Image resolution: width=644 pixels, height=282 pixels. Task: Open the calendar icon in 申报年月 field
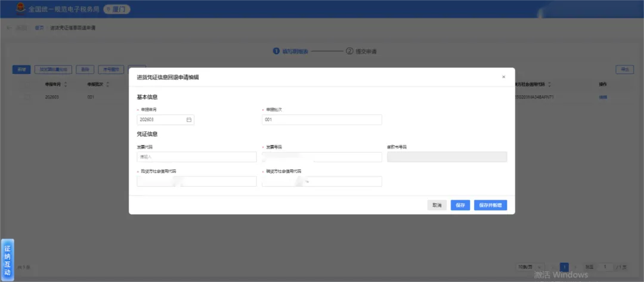pyautogui.click(x=189, y=120)
